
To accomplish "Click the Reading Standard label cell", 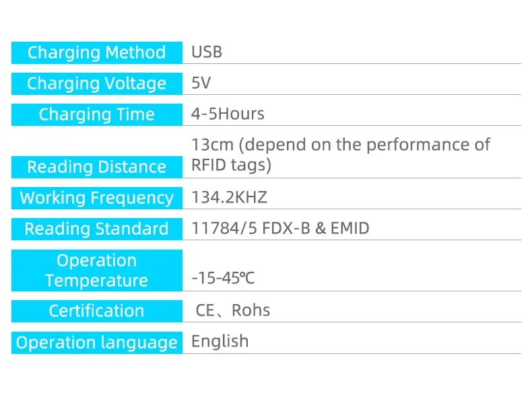I will (96, 229).
